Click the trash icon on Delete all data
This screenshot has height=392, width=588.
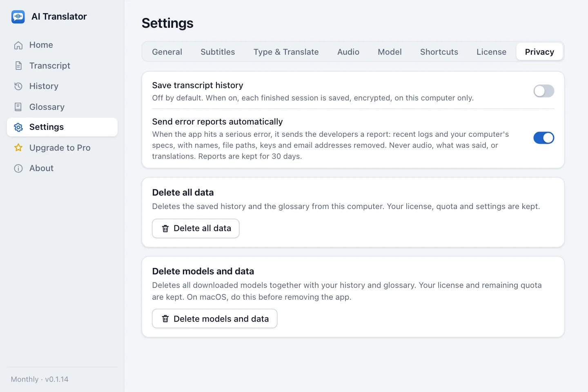(x=165, y=229)
